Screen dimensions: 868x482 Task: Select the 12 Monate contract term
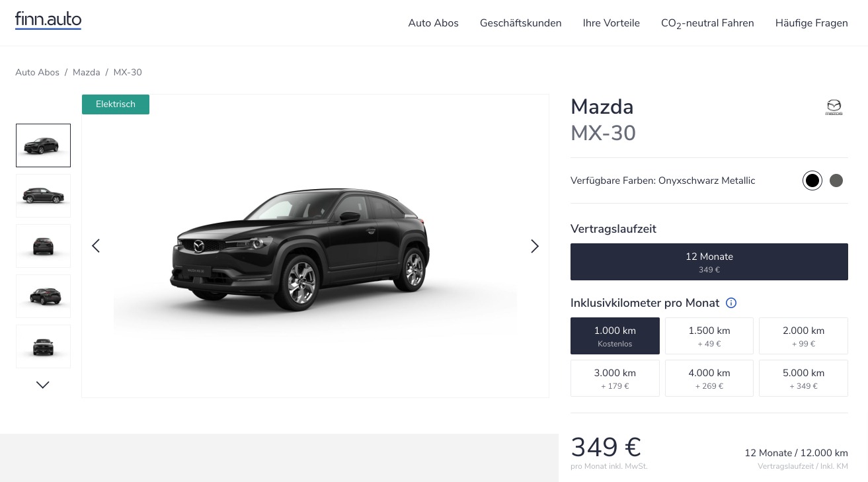click(x=709, y=262)
